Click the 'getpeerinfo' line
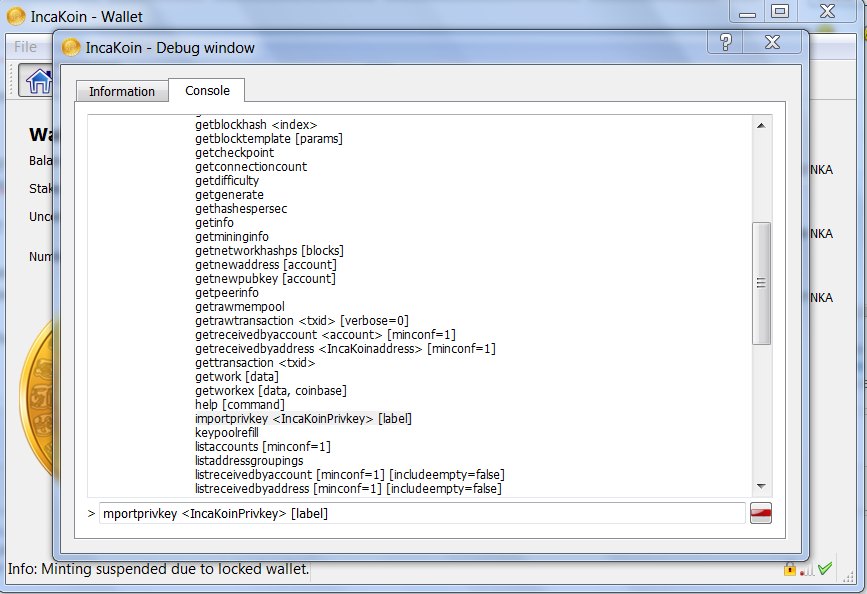867x594 pixels. pyautogui.click(x=227, y=293)
